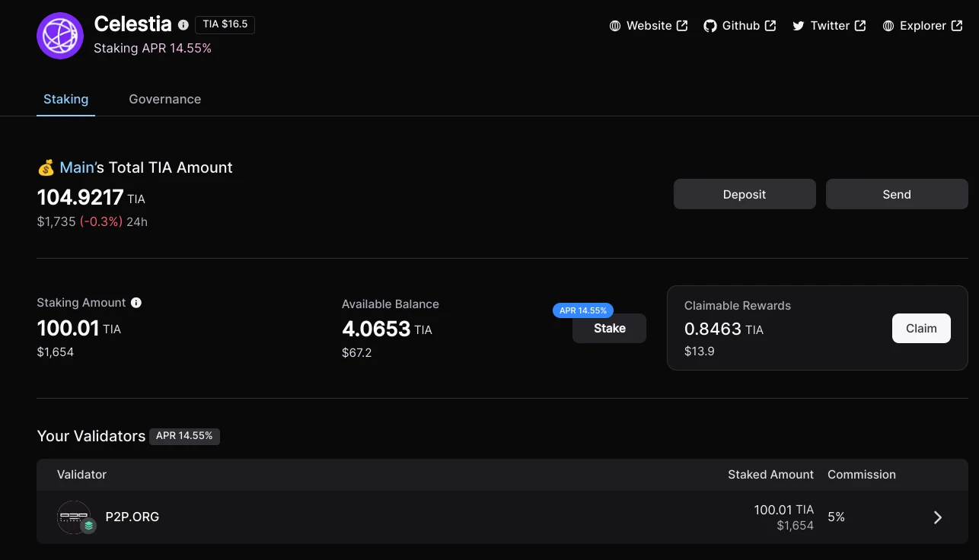Viewport: 979px width, 560px height.
Task: Click the Commission column header
Action: click(862, 475)
